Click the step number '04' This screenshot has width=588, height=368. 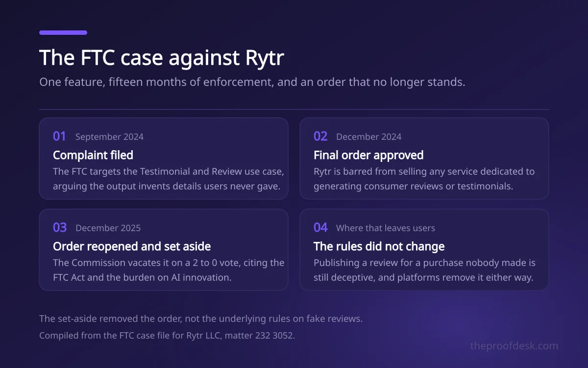click(320, 228)
